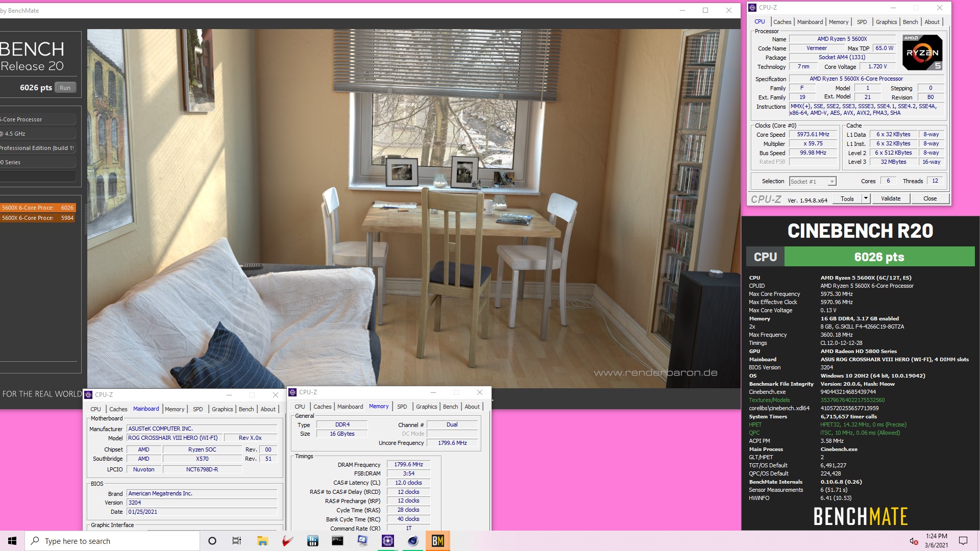Image resolution: width=980 pixels, height=551 pixels.
Task: Select CPU tab in CPU-Z Mainboard window
Action: pyautogui.click(x=95, y=409)
